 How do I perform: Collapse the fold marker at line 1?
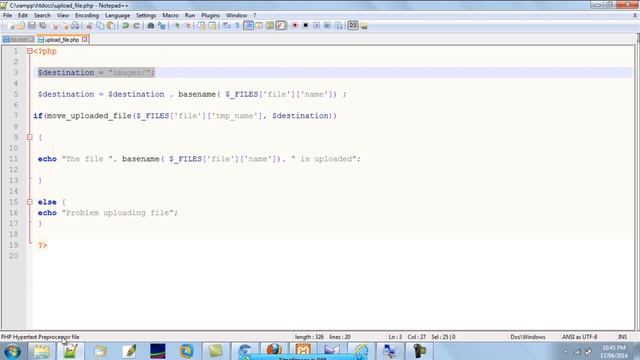click(29, 51)
